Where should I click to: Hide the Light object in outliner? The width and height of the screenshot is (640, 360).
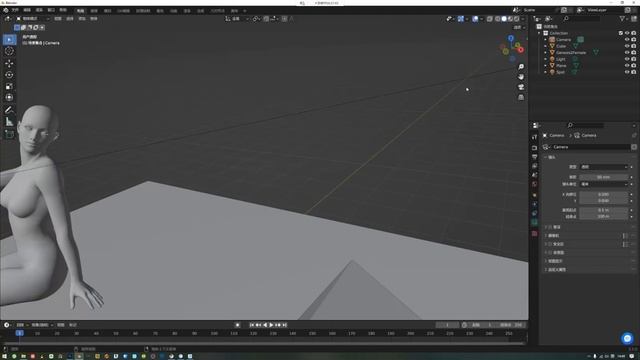click(x=627, y=59)
